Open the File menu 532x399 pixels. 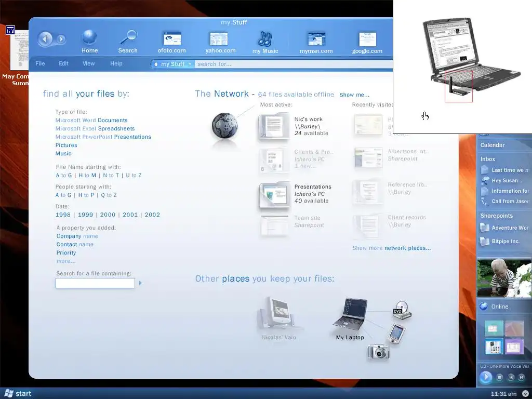tap(40, 63)
